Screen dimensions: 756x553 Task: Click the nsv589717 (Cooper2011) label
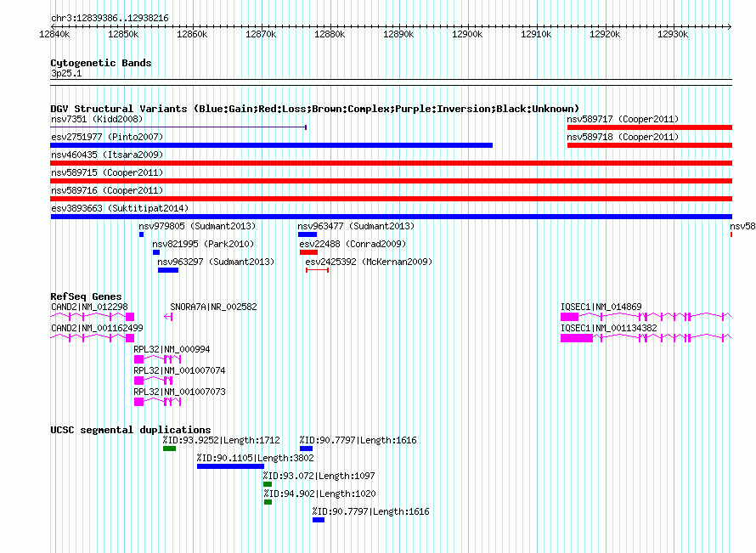(623, 119)
